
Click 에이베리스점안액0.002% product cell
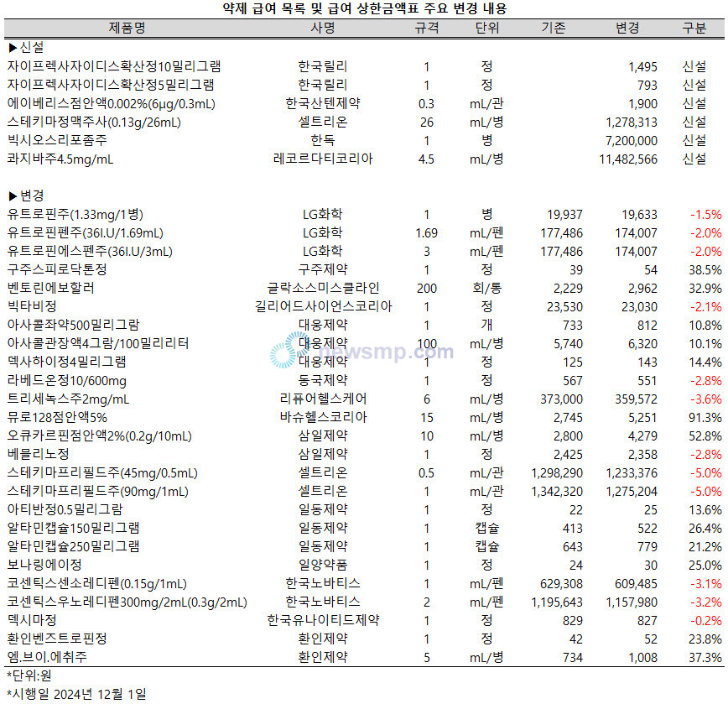click(x=112, y=103)
